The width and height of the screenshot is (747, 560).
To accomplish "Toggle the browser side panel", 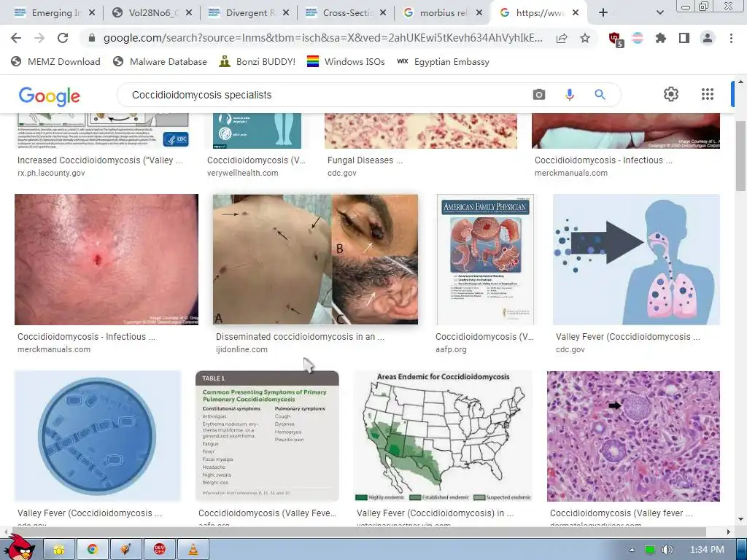I will click(x=684, y=38).
